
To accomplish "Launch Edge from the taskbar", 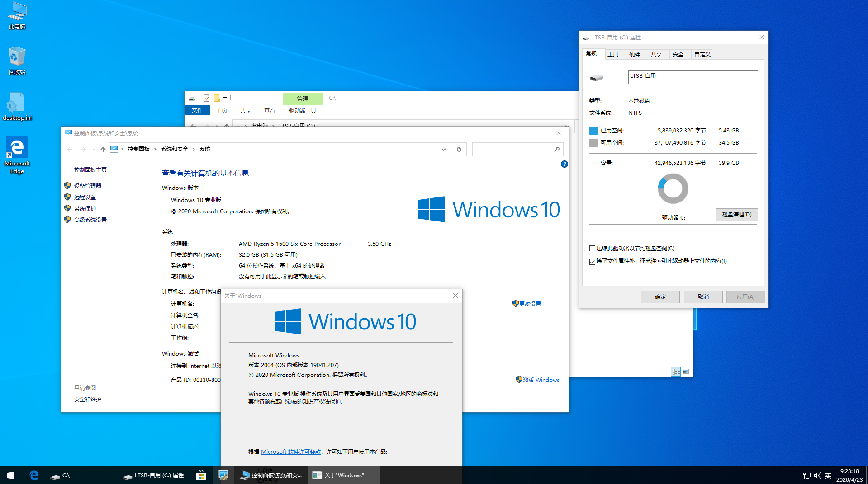I will [x=34, y=475].
